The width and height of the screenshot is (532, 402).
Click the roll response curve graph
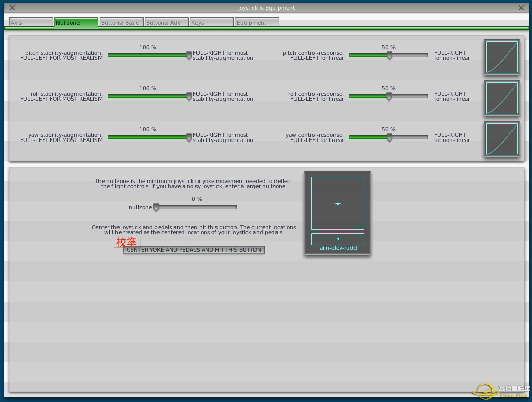point(502,98)
